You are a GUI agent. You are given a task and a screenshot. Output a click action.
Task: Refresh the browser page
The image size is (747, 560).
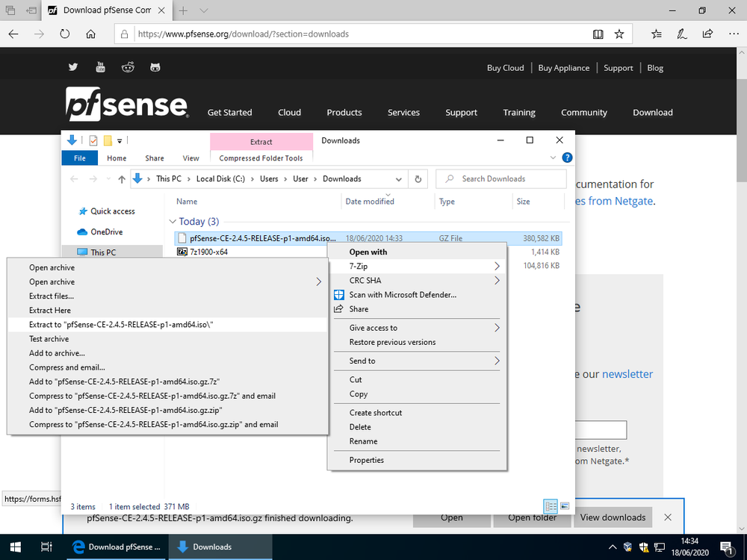tap(65, 34)
